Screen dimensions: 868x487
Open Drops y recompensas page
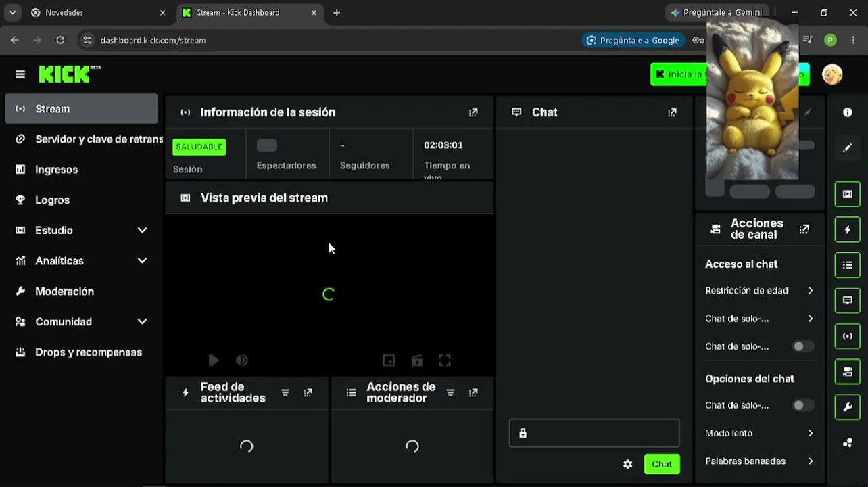pos(81,352)
